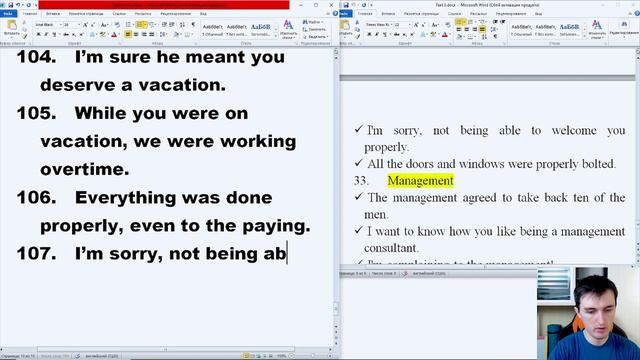Apply text highlight color in left window
Screen dimensions: 640x360
click(102, 35)
